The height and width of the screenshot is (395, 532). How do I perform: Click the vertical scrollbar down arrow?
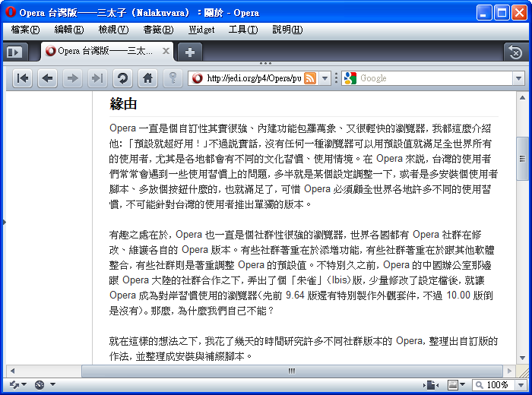(522, 358)
